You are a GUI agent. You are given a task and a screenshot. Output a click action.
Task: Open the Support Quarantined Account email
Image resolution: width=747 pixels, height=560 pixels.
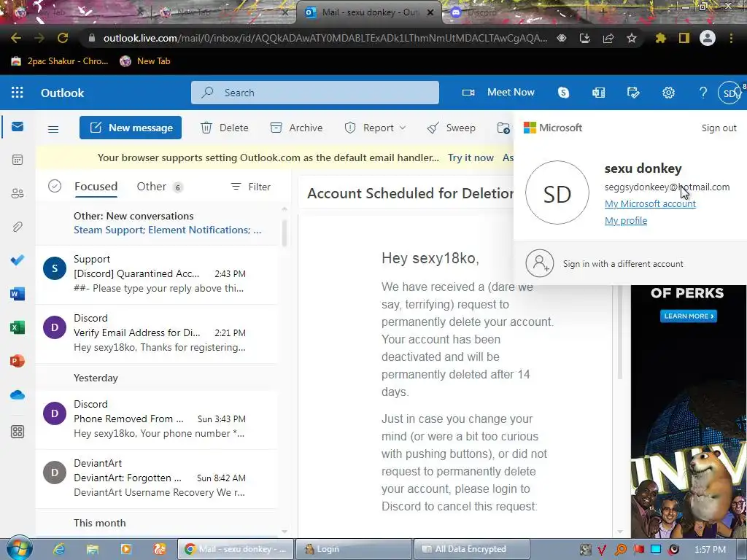tap(158, 274)
